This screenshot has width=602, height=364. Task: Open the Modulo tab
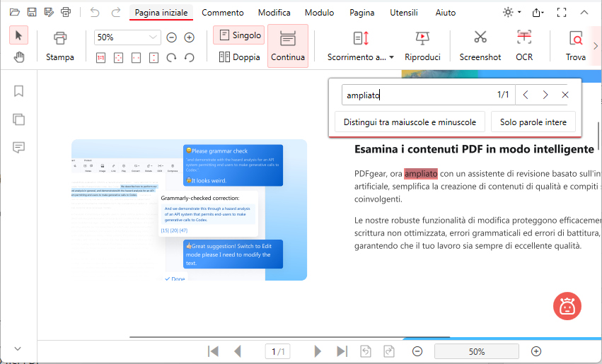pyautogui.click(x=320, y=13)
